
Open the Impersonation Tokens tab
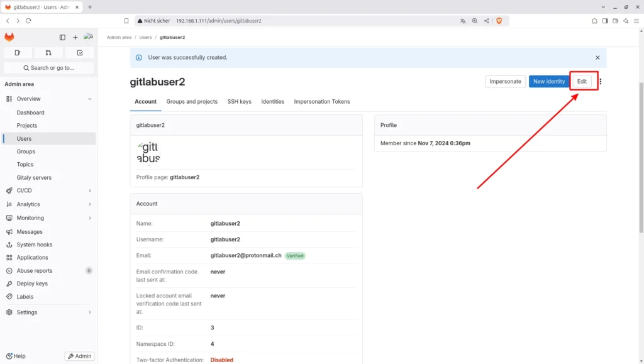pos(321,102)
